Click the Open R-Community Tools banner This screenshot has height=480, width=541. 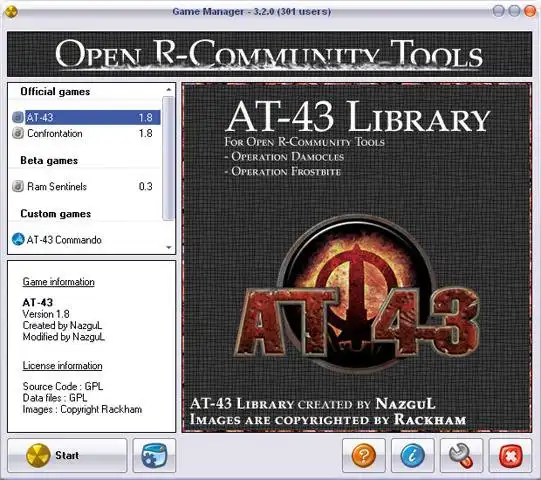coord(269,54)
